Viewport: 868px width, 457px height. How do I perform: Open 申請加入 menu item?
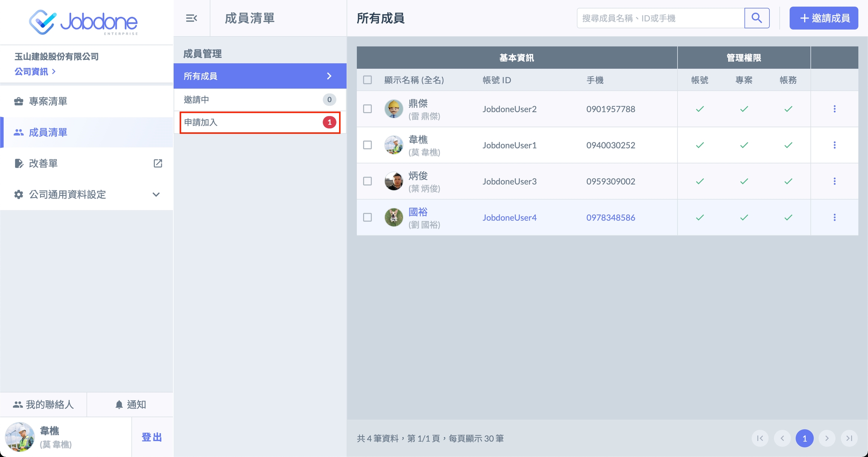(x=260, y=122)
